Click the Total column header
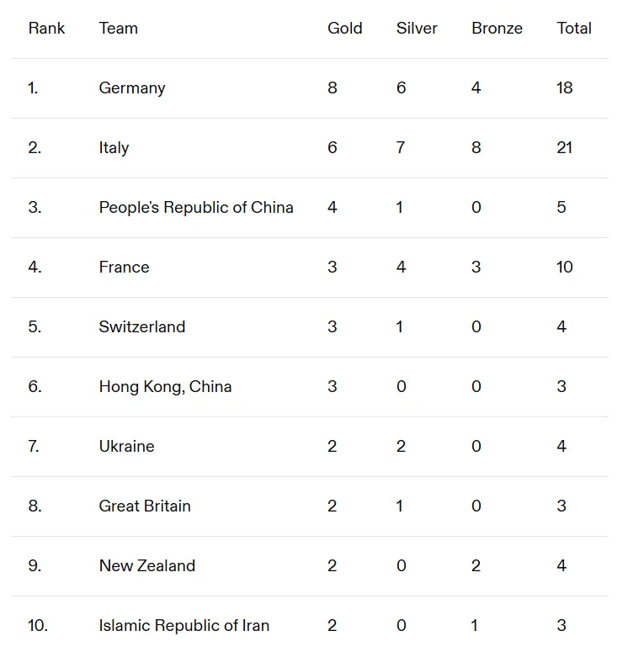This screenshot has height=652, width=644. 574,29
